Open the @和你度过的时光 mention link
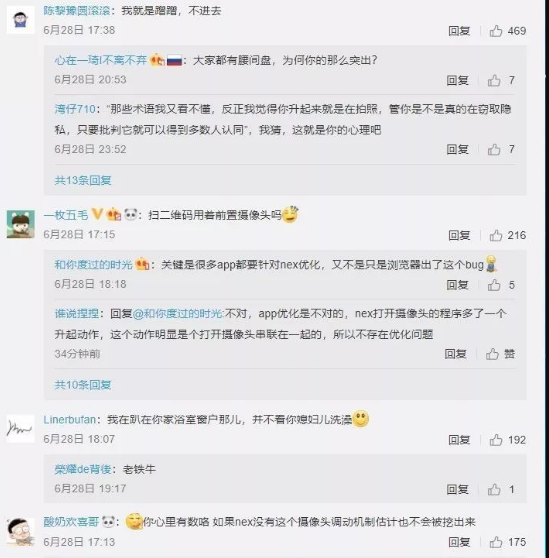Image resolution: width=549 pixels, height=558 pixels. (x=178, y=314)
